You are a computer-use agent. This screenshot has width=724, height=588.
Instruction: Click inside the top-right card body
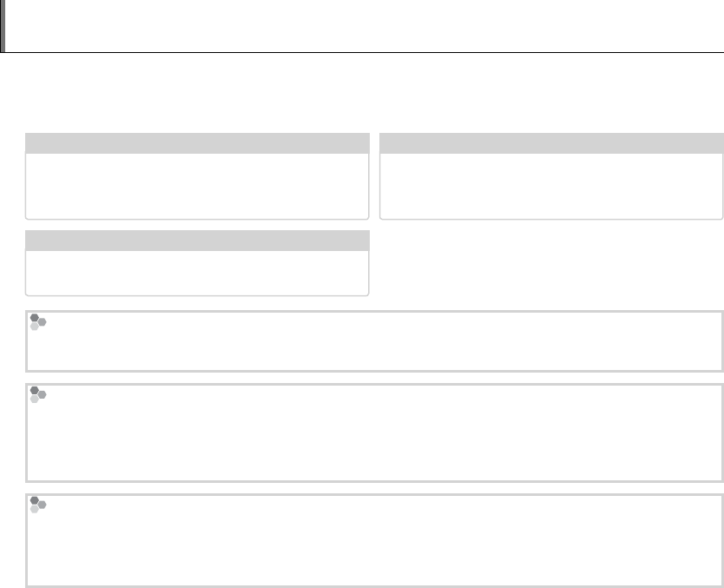(551, 186)
